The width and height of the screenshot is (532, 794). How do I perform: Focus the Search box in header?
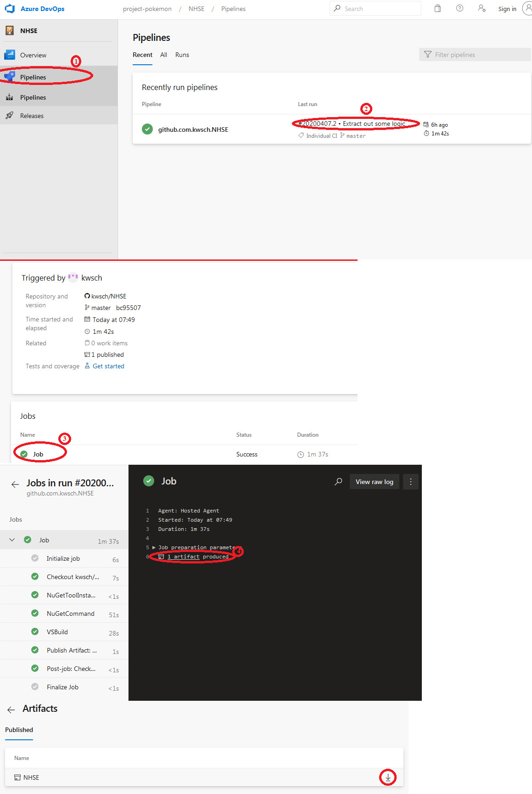point(375,8)
